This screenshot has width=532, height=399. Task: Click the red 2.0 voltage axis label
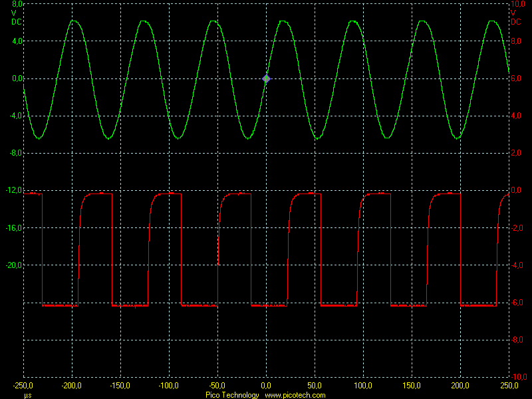click(517, 153)
